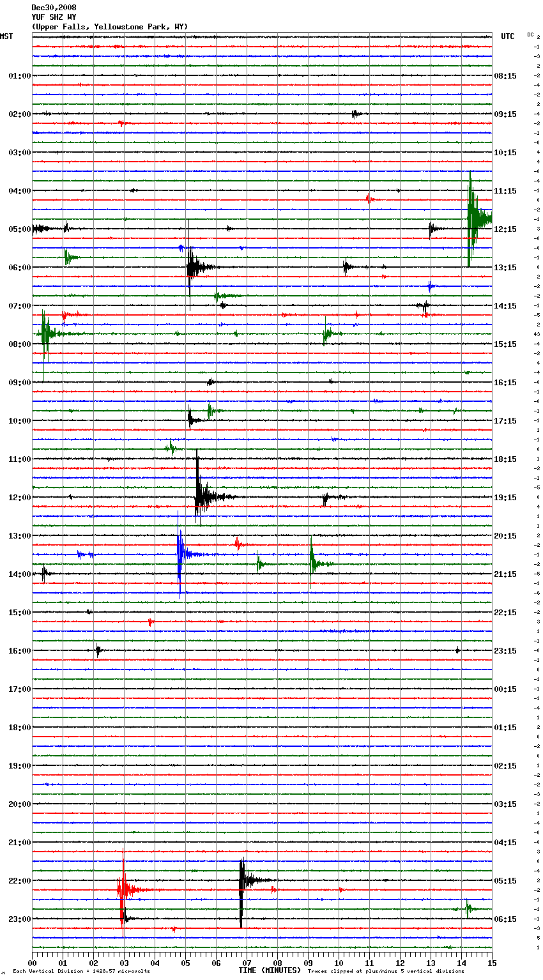
Task: Click the 19:15 UTC time label
Action: tap(505, 498)
